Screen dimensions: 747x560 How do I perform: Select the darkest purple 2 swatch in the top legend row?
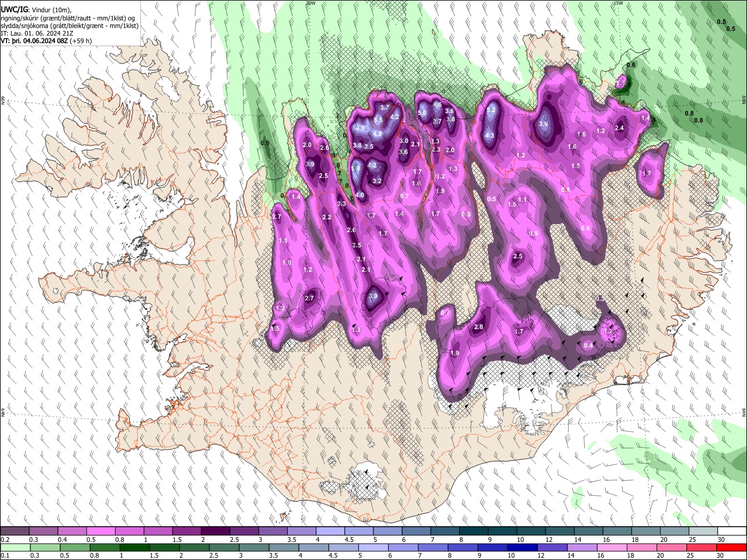pos(215,531)
